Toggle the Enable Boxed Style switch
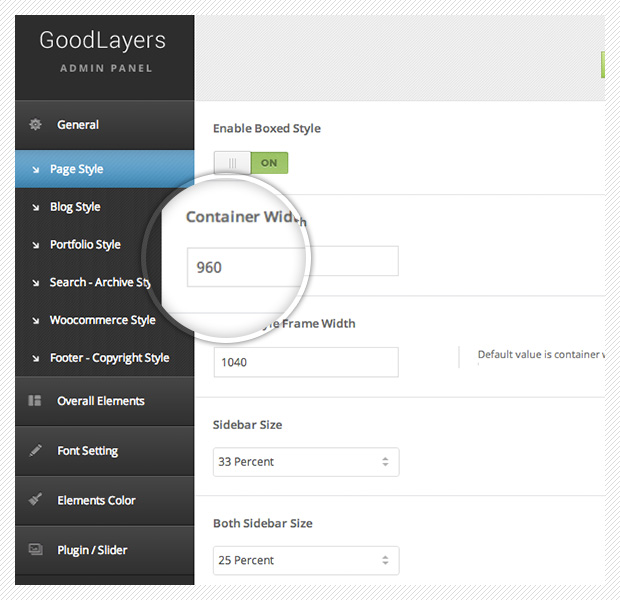Image resolution: width=620 pixels, height=600 pixels. click(251, 162)
